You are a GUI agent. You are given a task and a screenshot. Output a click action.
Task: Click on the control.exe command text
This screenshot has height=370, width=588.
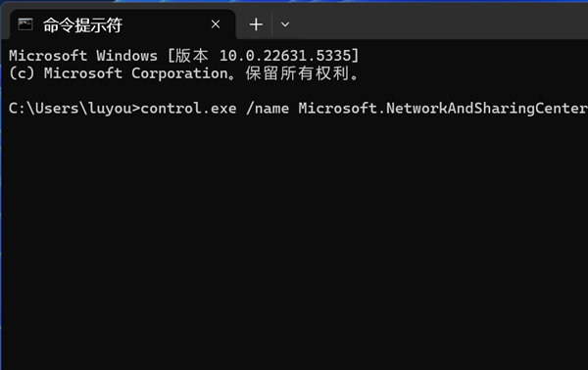click(x=188, y=109)
